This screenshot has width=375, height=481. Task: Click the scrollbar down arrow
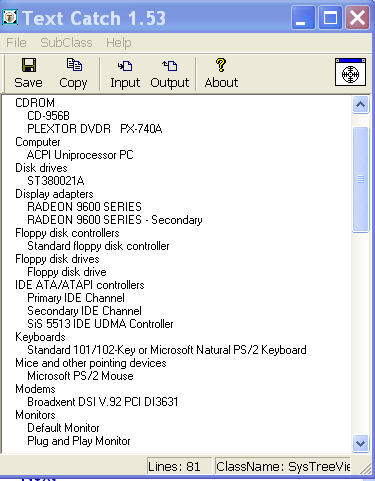click(x=360, y=443)
